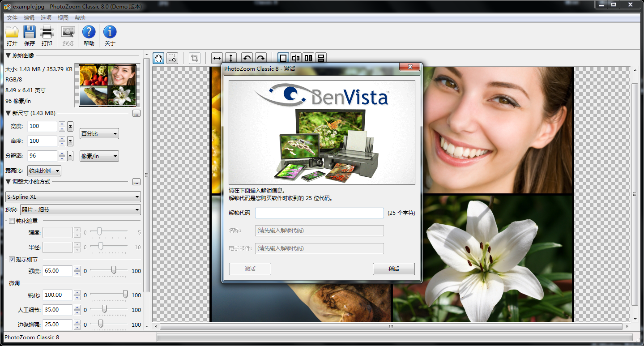Increase 宽度 with the up stepper

(62, 124)
